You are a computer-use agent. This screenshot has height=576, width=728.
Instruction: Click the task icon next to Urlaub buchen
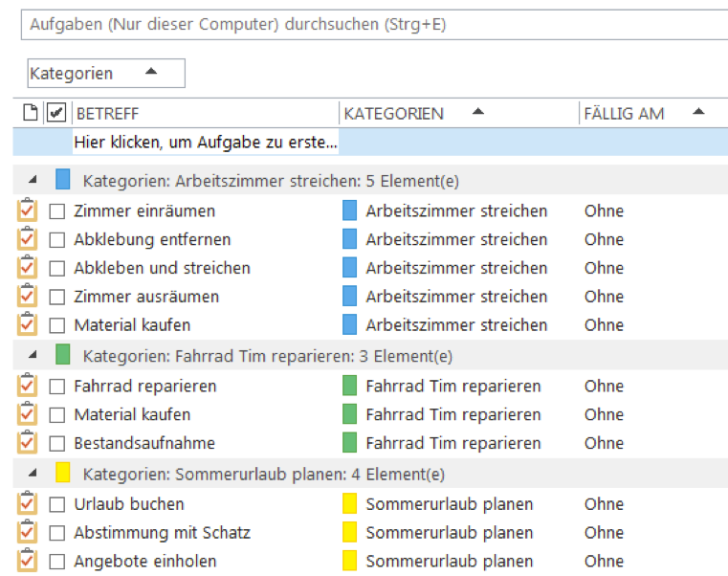tap(27, 503)
